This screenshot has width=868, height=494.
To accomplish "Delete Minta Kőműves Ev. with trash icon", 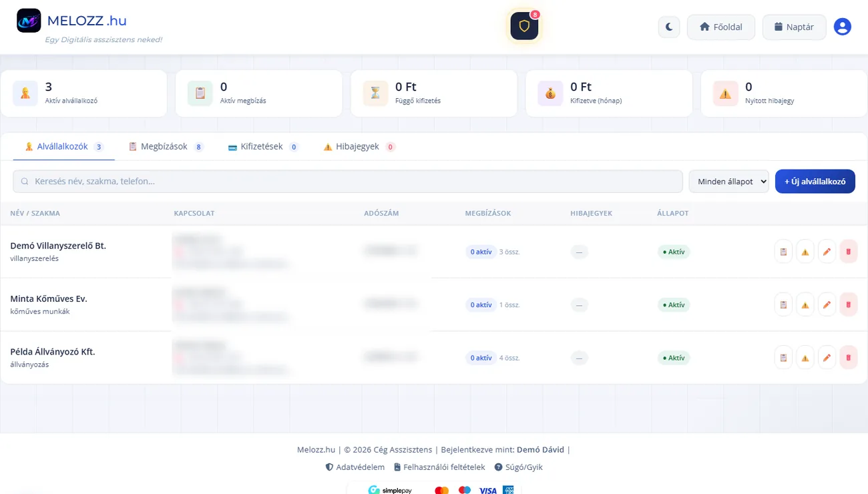I will coord(849,304).
